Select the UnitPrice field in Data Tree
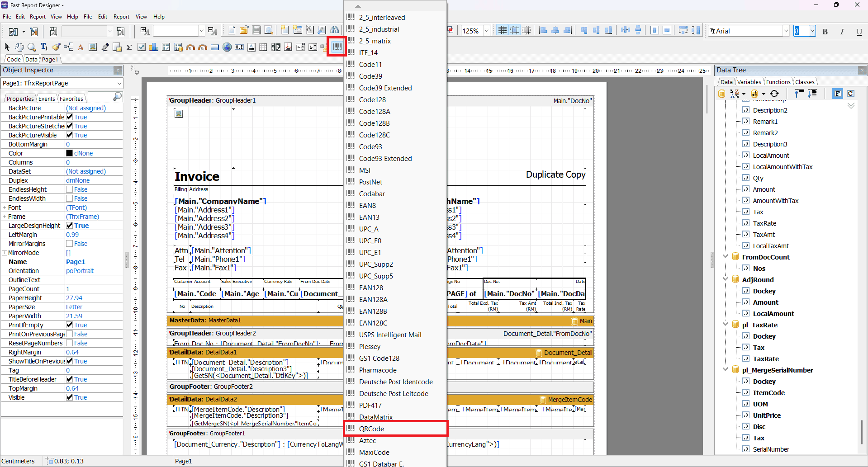Viewport: 868px width, 467px height. [x=767, y=415]
